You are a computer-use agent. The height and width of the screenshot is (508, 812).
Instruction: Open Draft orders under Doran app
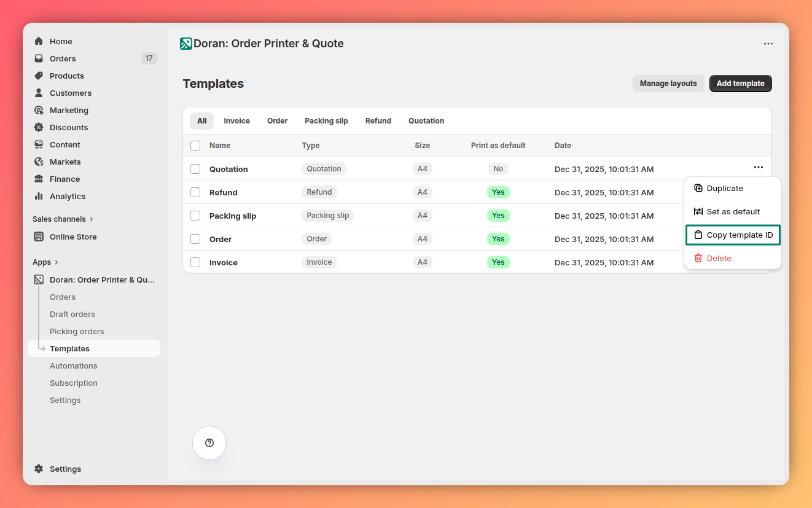pos(72,314)
